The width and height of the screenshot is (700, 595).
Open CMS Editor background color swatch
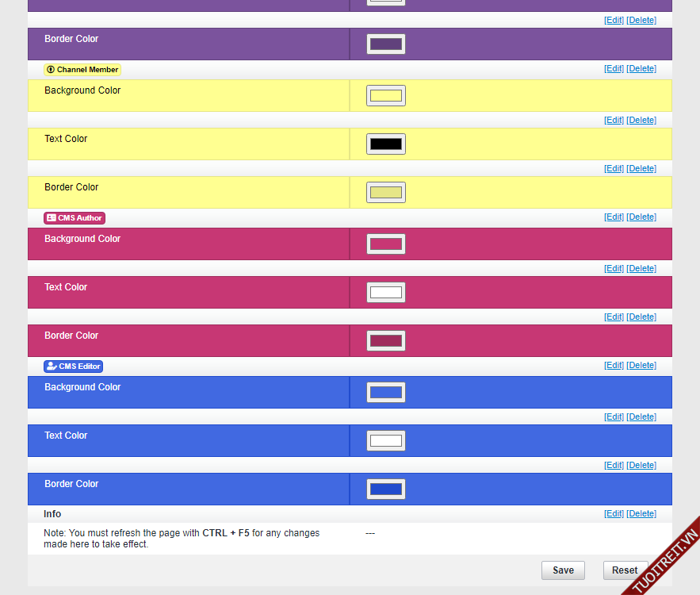click(386, 393)
